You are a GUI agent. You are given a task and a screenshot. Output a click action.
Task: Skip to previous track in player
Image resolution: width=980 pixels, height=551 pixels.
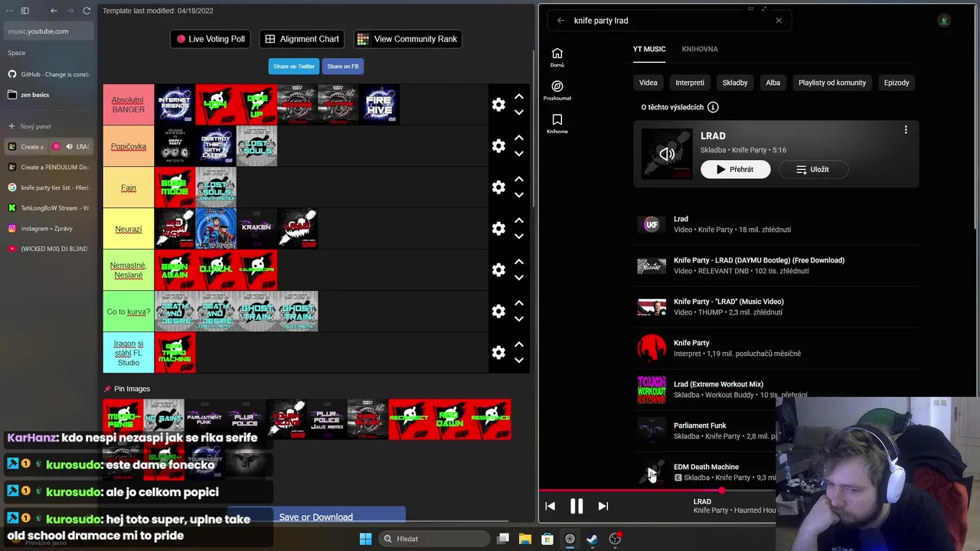coord(550,506)
